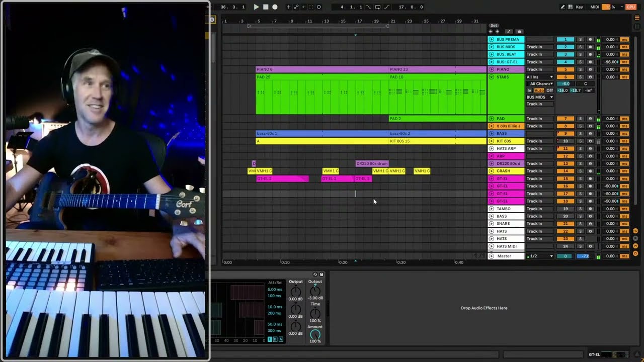The width and height of the screenshot is (644, 362).
Task: Click the GT-EL label in status bar
Action: pyautogui.click(x=594, y=354)
